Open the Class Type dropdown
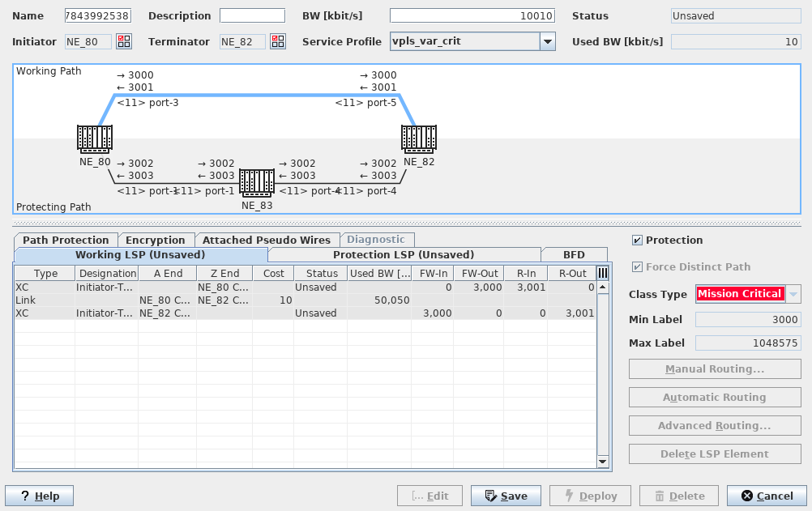 pos(793,294)
